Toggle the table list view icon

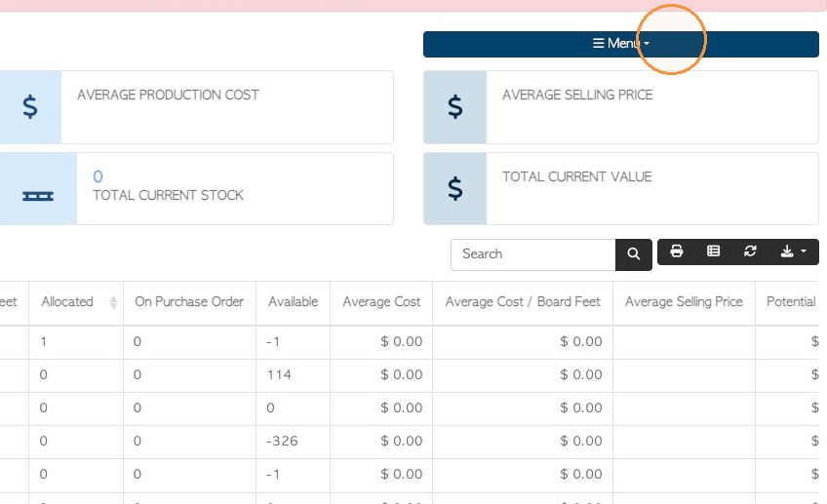(713, 252)
